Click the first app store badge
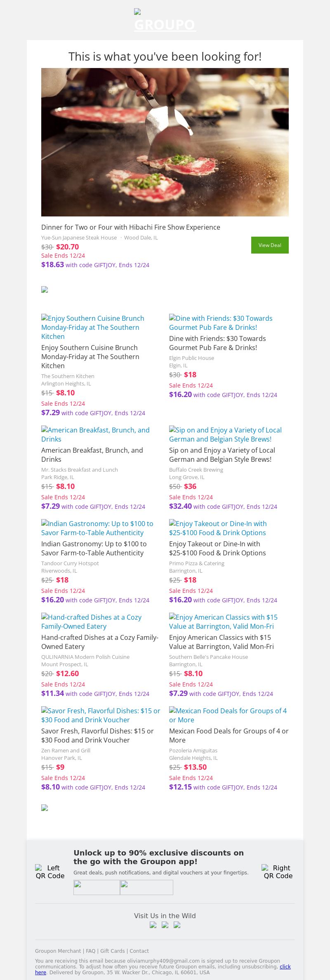The height and width of the screenshot is (980, 330). click(97, 887)
